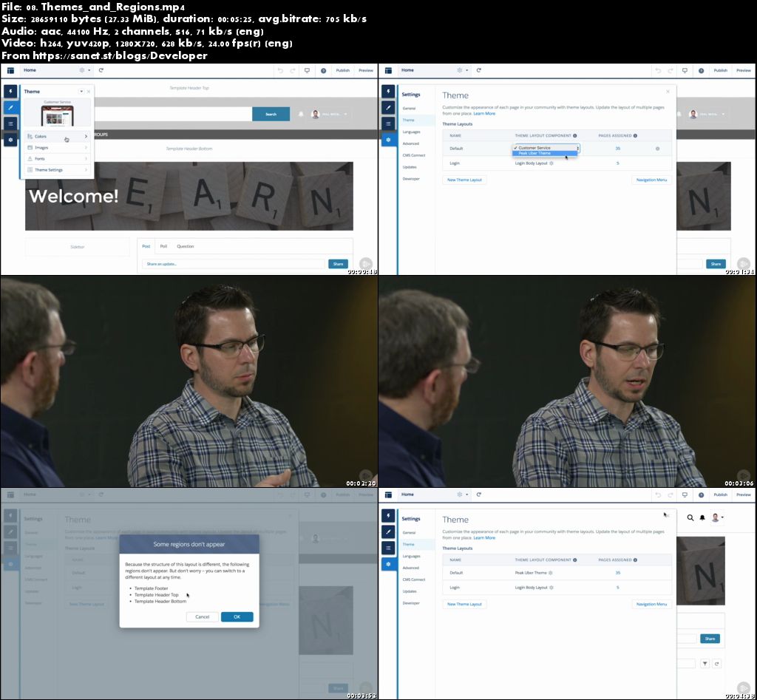Click filter funnel icon in 00:04:38 frame

[x=705, y=664]
